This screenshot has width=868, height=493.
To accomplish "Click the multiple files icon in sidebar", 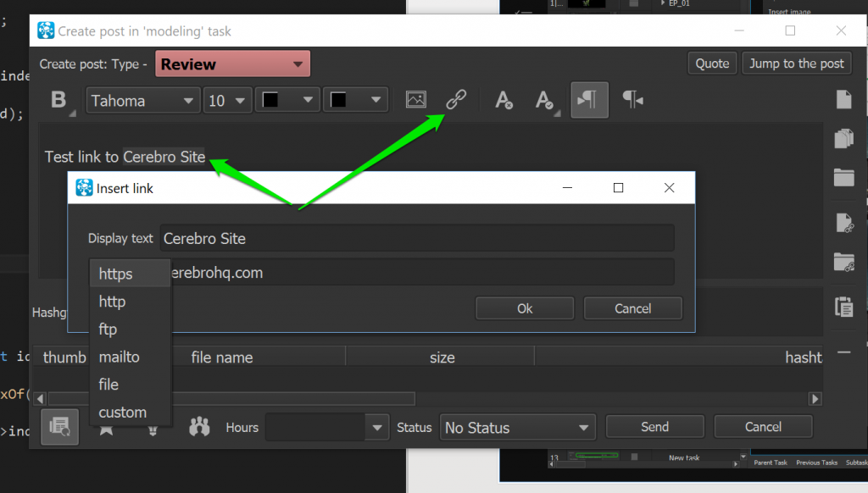I will 843,138.
